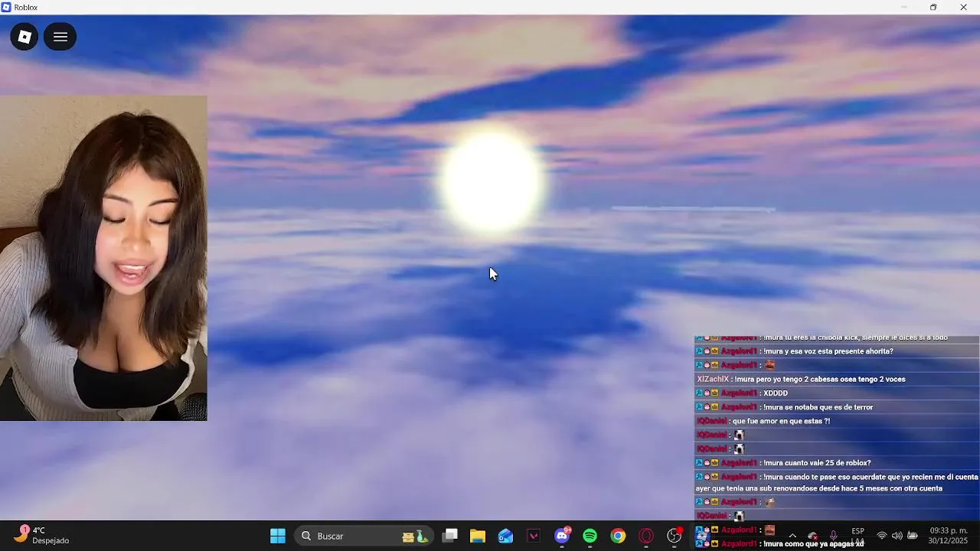Viewport: 980px width, 551px height.
Task: Click the Roblox window title
Action: click(x=26, y=7)
